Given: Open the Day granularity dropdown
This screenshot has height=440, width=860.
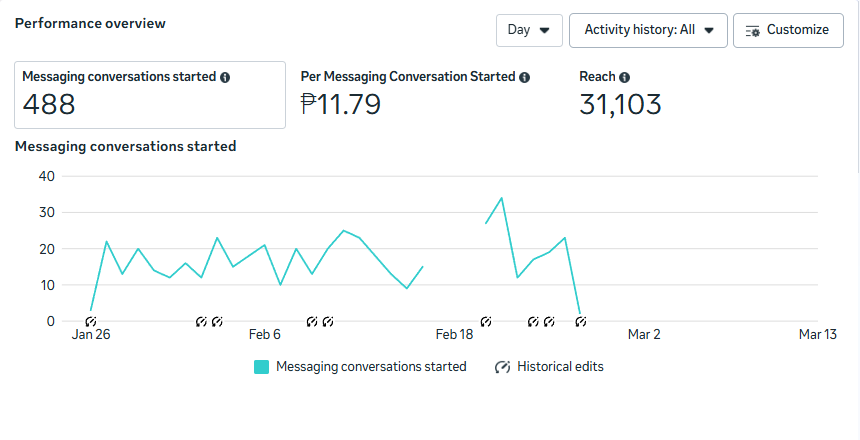Looking at the screenshot, I should [x=529, y=30].
